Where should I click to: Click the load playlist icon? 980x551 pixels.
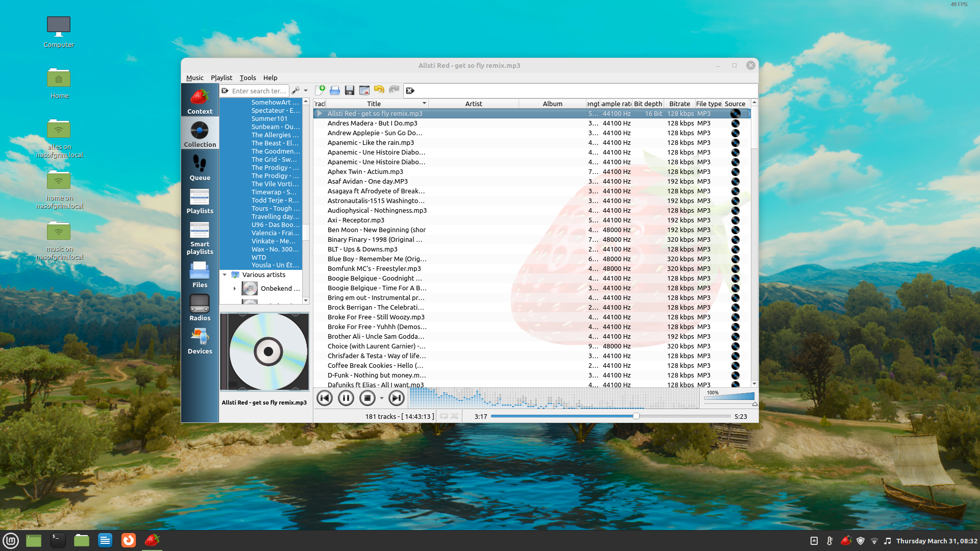(x=335, y=90)
